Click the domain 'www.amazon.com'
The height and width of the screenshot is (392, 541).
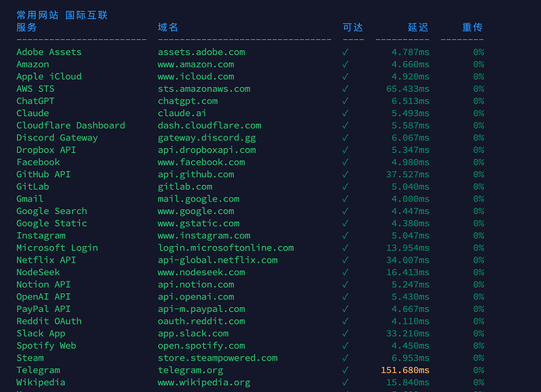click(x=196, y=64)
